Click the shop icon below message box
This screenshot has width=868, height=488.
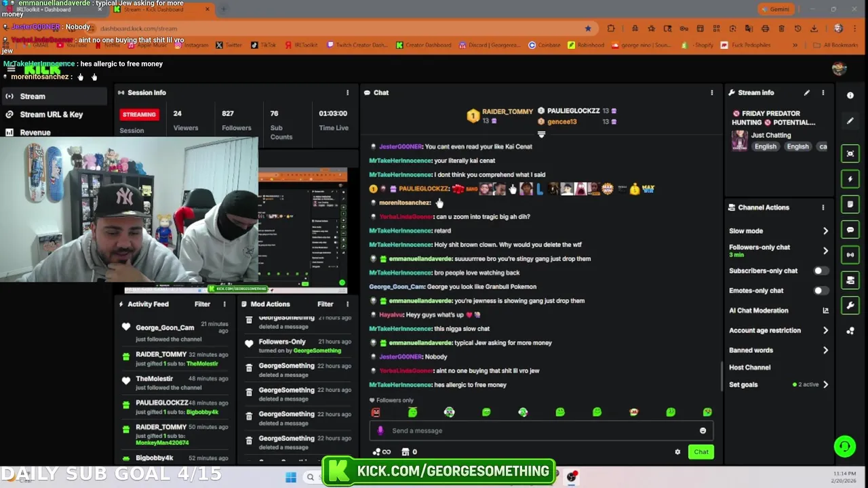point(406,452)
